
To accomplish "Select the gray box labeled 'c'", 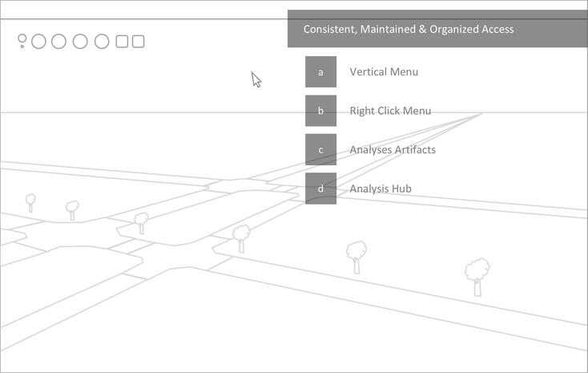I will (x=320, y=150).
